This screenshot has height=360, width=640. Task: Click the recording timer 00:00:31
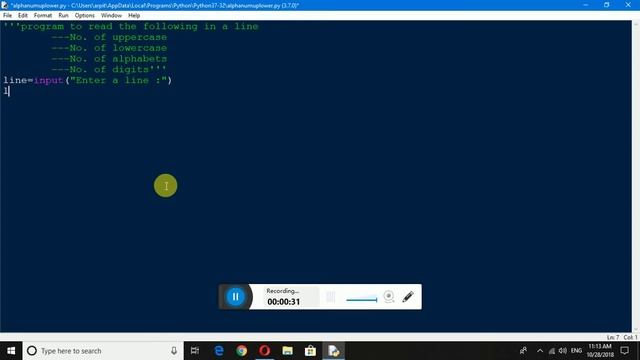tap(284, 302)
